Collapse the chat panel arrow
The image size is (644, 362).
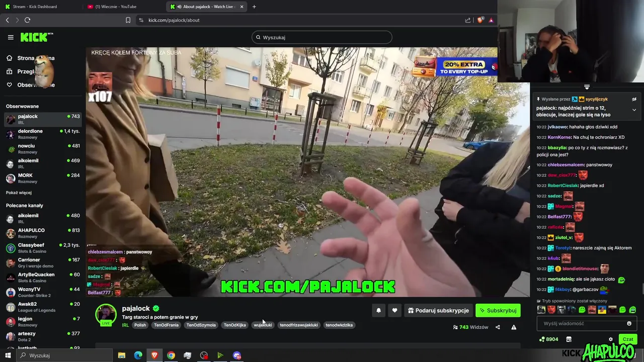click(x=587, y=87)
